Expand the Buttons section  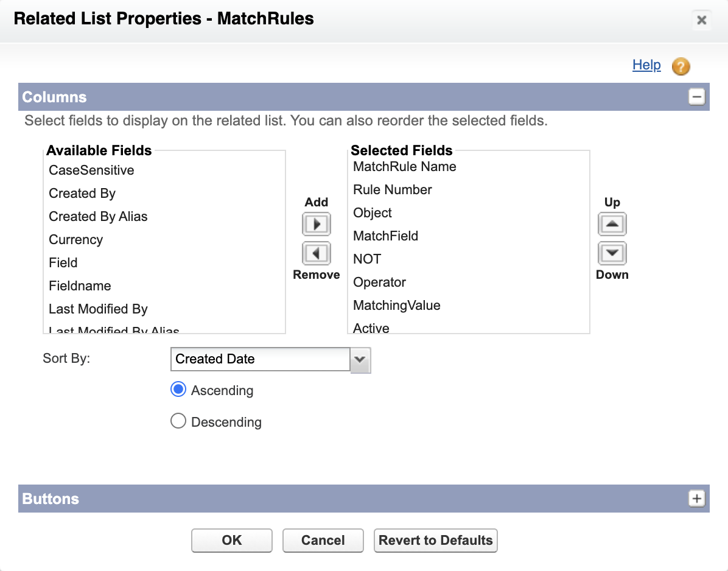pyautogui.click(x=696, y=499)
